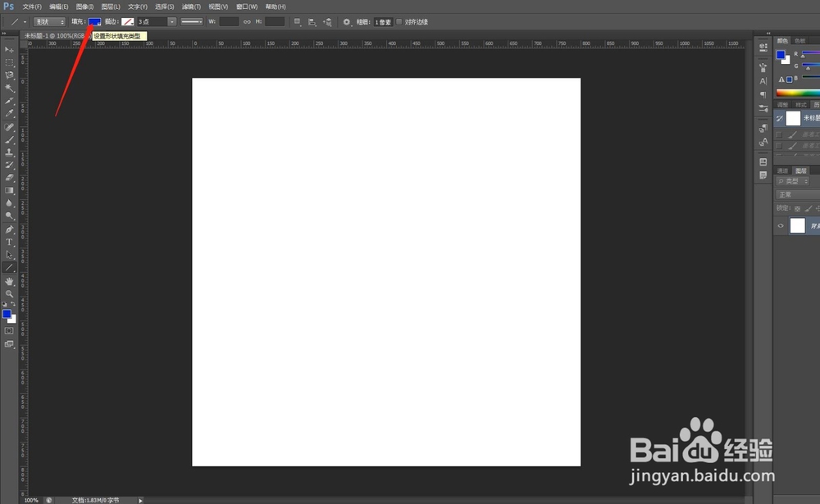Switch to the 色板 swatches tab
Image resolution: width=820 pixels, height=504 pixels.
[x=800, y=41]
